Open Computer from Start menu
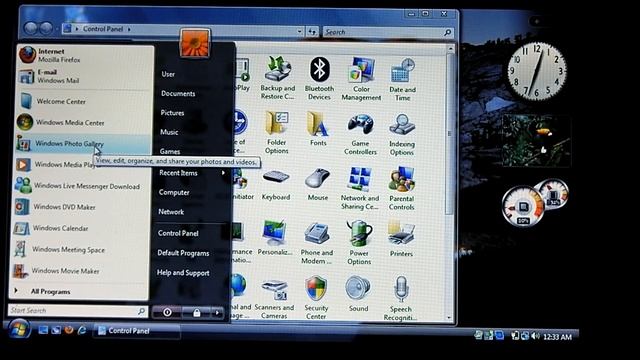 tap(174, 192)
